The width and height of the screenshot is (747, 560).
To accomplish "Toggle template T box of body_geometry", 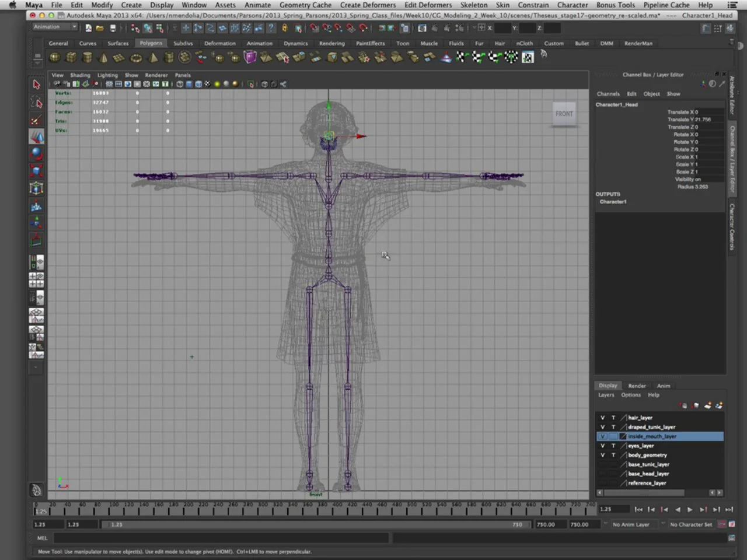I will pos(613,455).
